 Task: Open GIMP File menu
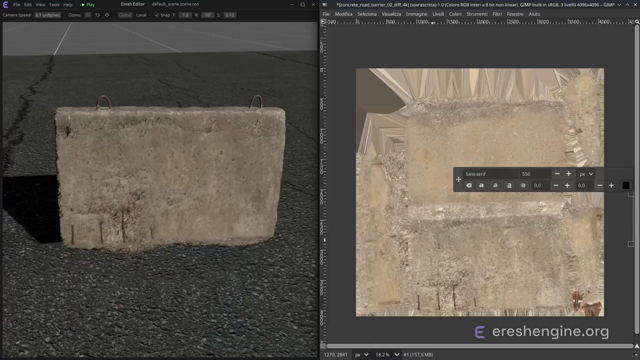pos(326,14)
